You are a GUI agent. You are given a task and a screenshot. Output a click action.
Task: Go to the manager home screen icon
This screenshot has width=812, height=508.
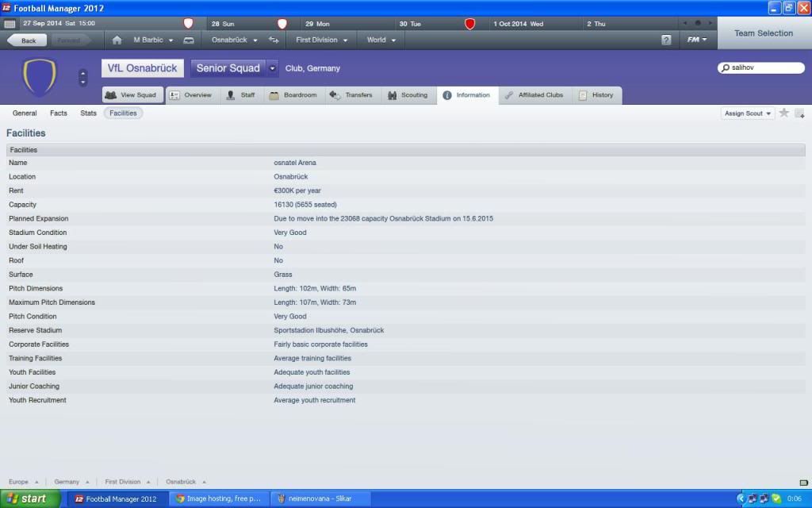coord(117,40)
